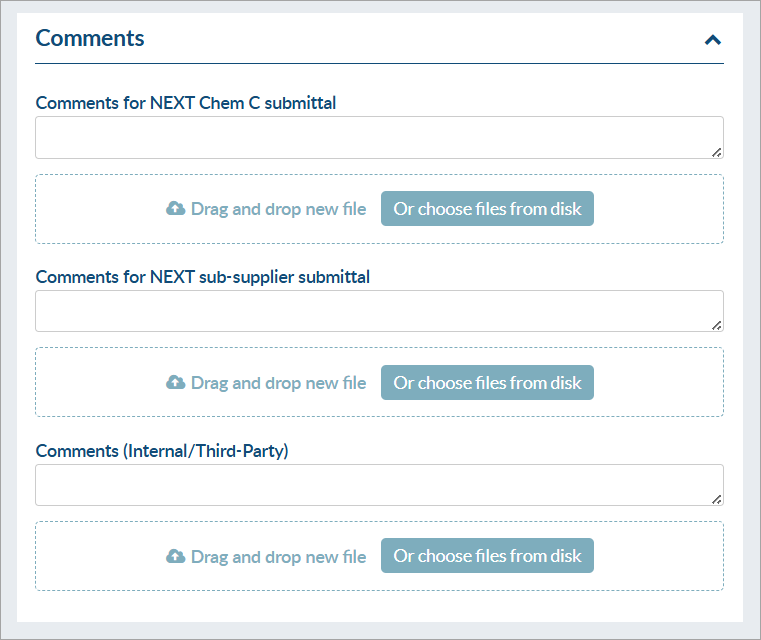
Task: Focus the Internal/Third-Party comments box
Action: pos(379,485)
